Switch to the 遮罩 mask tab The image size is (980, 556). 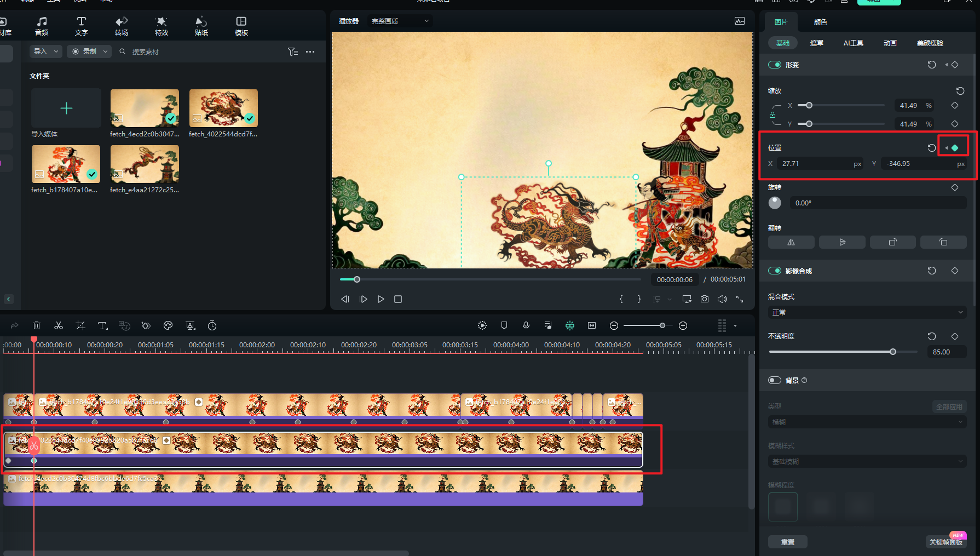coord(816,43)
